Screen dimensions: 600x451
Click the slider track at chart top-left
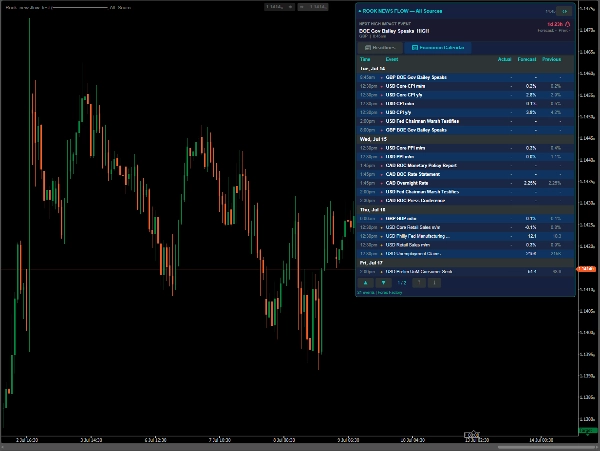point(80,7)
